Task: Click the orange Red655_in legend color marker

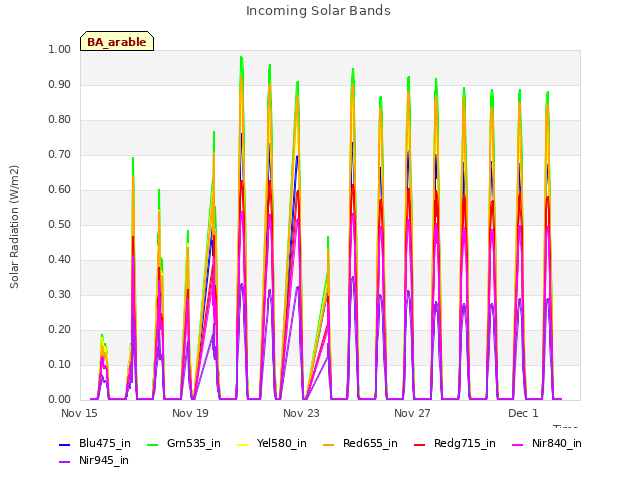Action: (x=329, y=444)
